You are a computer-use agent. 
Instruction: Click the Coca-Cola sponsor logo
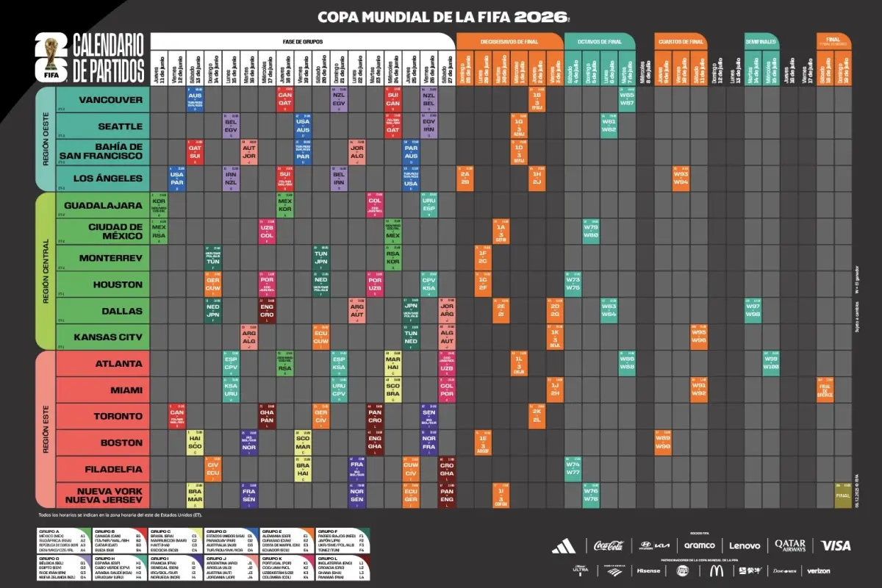(x=609, y=545)
